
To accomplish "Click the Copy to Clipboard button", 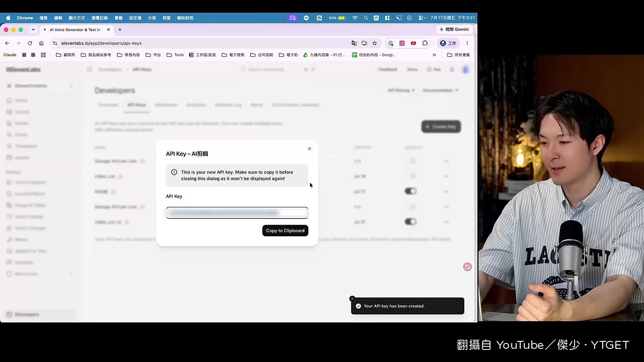I will click(285, 231).
